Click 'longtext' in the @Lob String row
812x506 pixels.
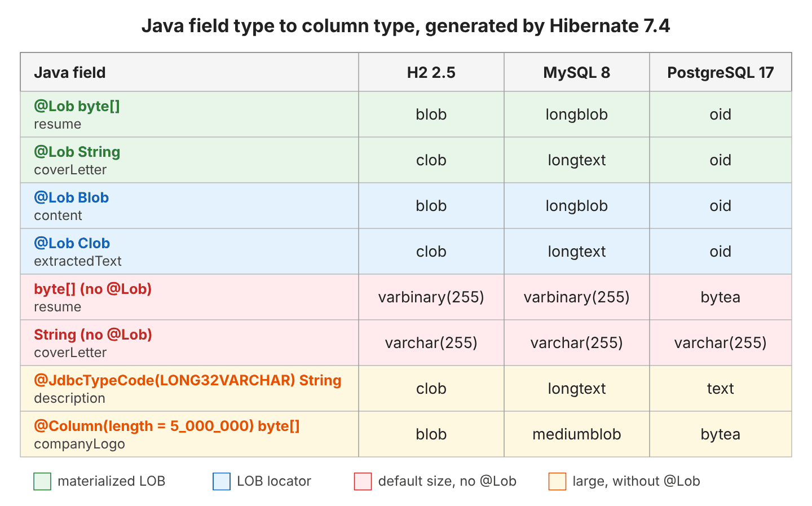577,160
